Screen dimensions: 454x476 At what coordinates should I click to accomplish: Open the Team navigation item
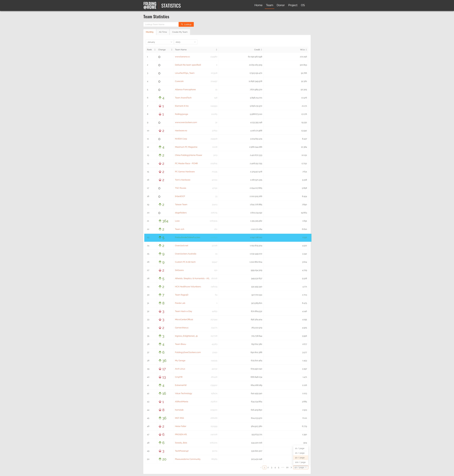coord(269,5)
